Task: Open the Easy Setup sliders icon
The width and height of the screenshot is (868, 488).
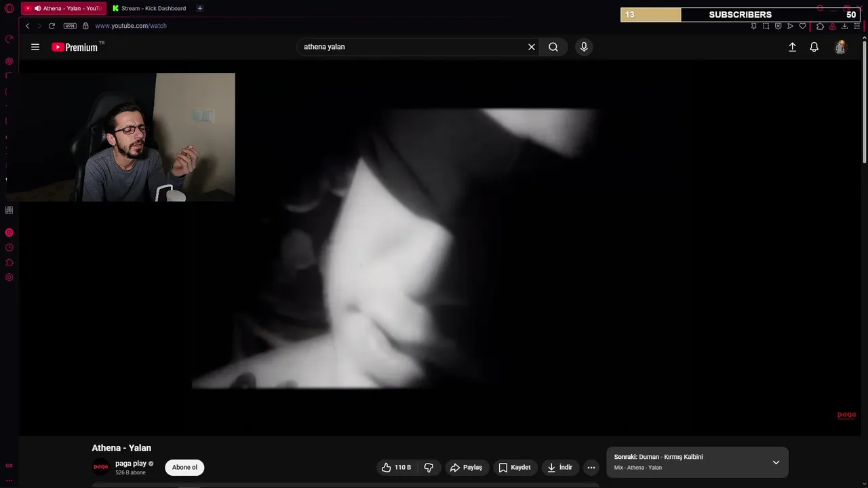Action: [x=856, y=26]
